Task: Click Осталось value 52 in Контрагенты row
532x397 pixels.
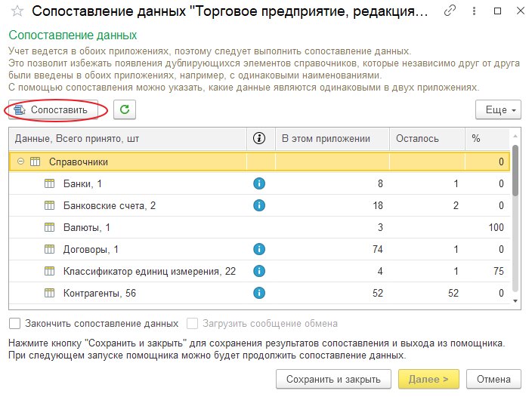Action: click(x=453, y=293)
